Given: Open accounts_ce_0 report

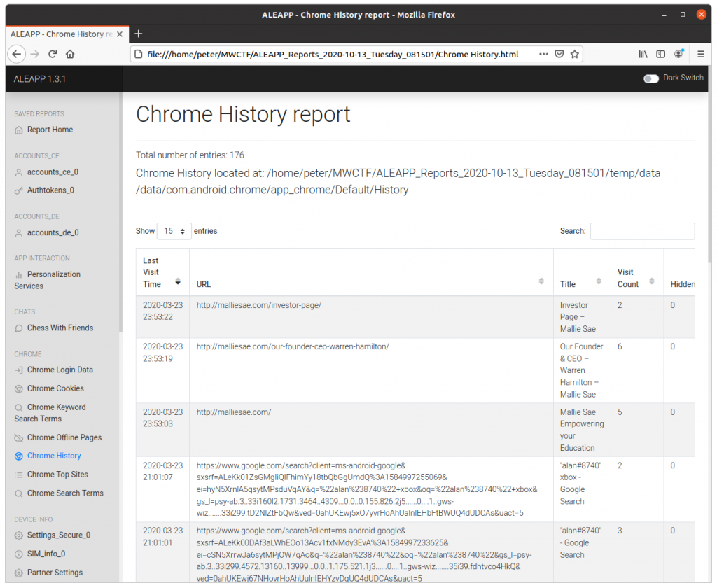Looking at the screenshot, I should click(x=53, y=172).
